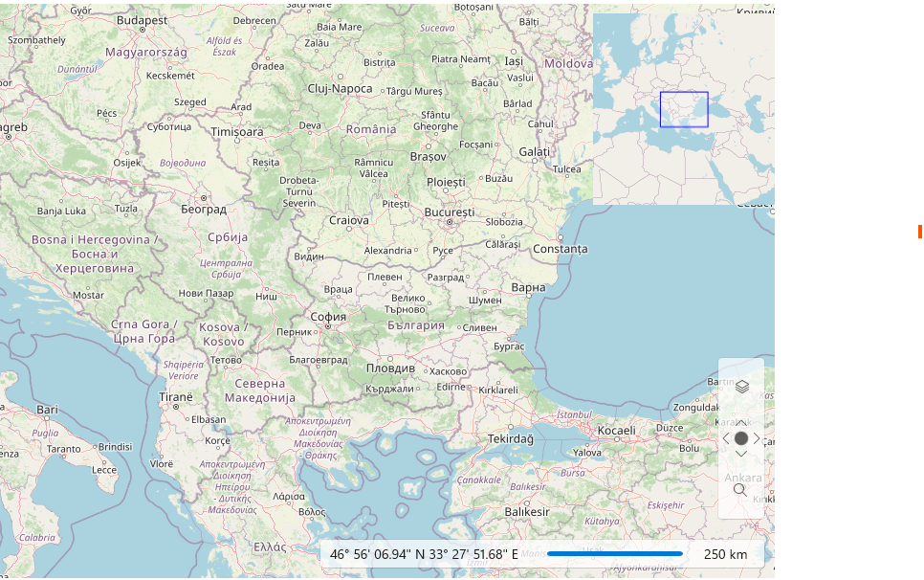Click the Budapest city label

(x=142, y=20)
